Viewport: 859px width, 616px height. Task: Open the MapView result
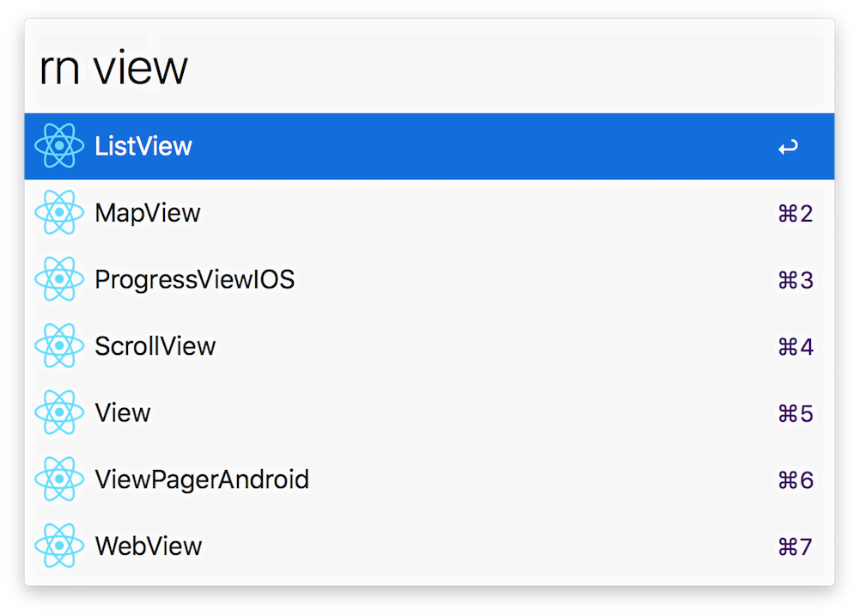click(148, 213)
